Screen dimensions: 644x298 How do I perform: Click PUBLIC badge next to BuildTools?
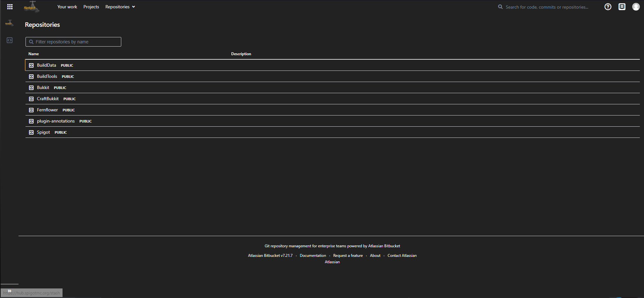68,77
